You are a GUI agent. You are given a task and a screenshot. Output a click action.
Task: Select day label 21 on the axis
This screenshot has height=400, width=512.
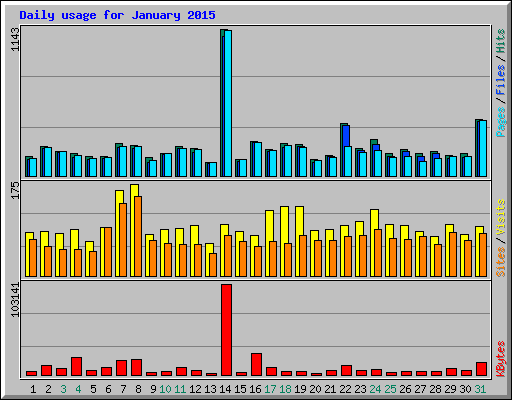pos(330,389)
